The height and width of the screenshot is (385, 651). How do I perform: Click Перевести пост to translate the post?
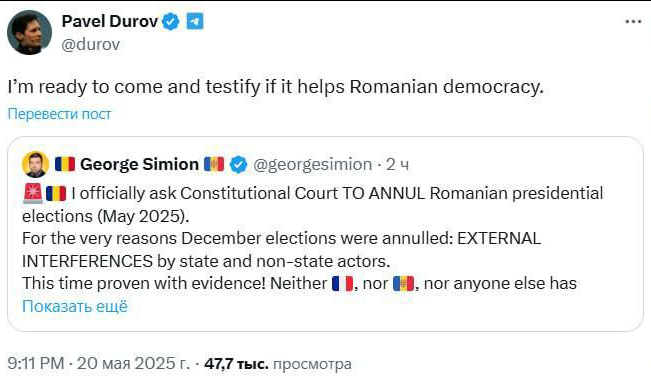[x=59, y=113]
